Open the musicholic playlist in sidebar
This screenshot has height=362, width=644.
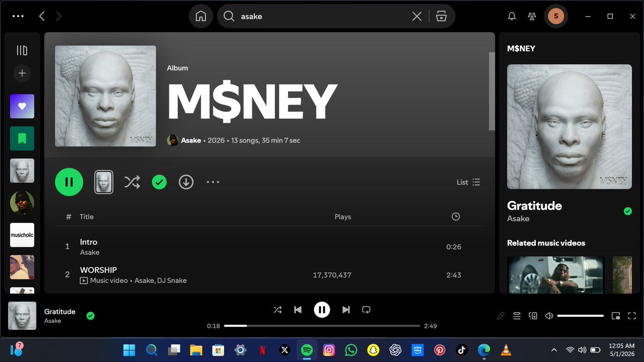pos(22,235)
